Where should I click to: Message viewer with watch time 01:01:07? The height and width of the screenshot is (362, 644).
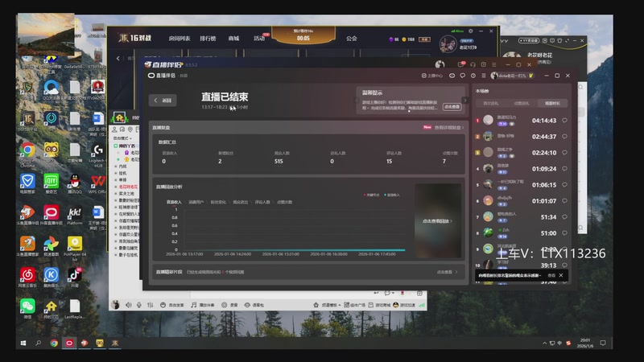(x=565, y=200)
